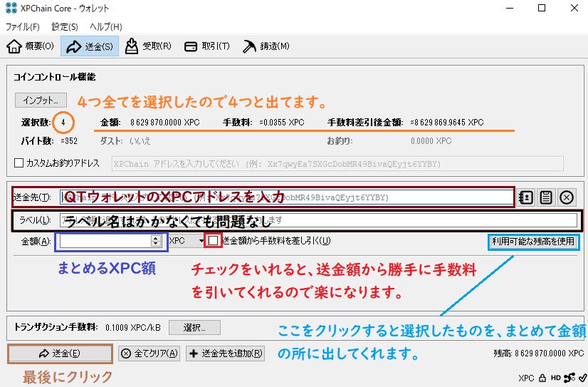The width and height of the screenshot is (588, 387).
Task: Click the 選択... fee selection button
Action: [x=194, y=327]
